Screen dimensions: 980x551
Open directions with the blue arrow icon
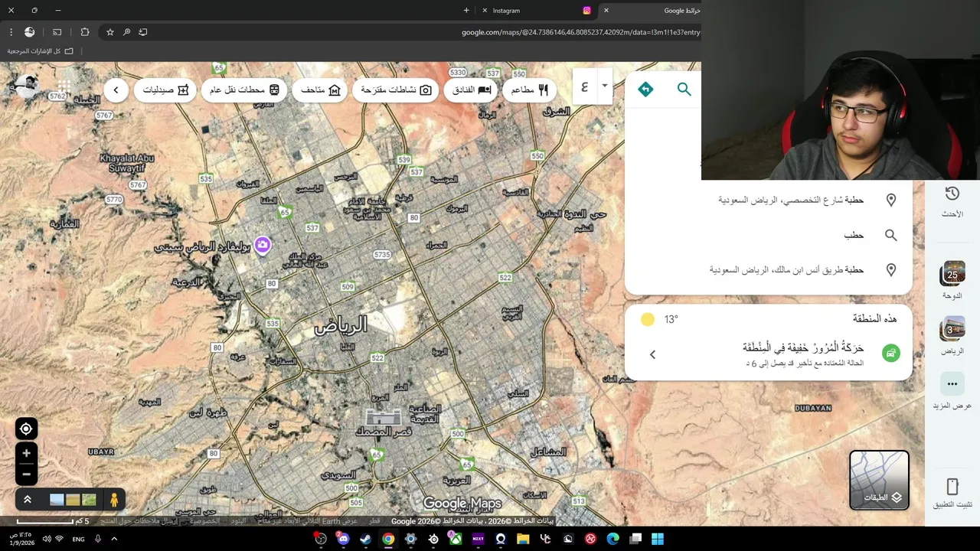click(645, 90)
